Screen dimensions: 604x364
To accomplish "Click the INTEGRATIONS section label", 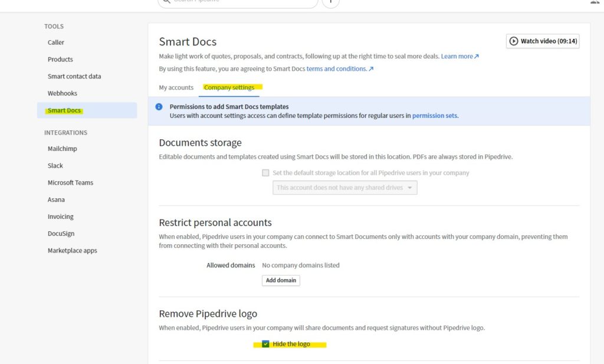I will (66, 133).
